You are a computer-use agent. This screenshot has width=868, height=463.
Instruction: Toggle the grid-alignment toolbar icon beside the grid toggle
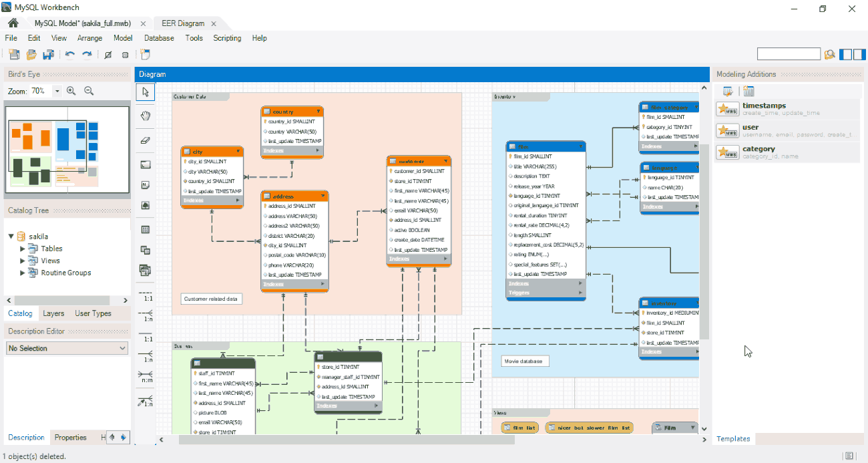click(x=125, y=55)
